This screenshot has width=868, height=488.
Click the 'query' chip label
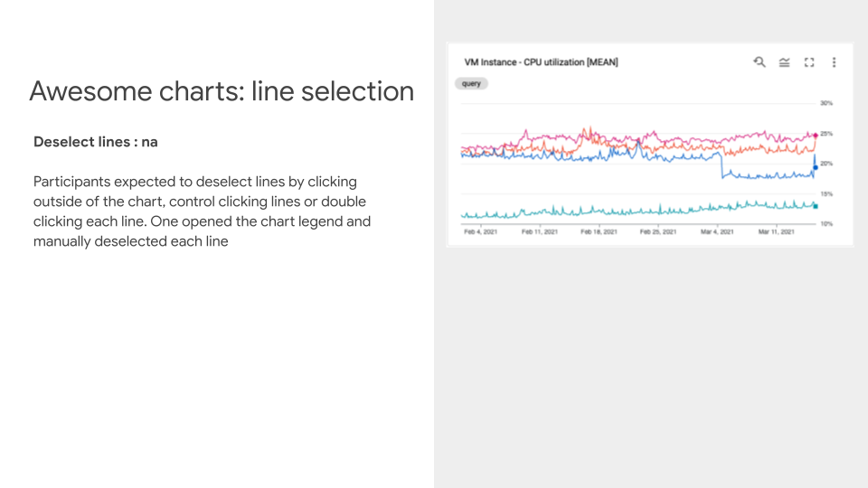[471, 83]
